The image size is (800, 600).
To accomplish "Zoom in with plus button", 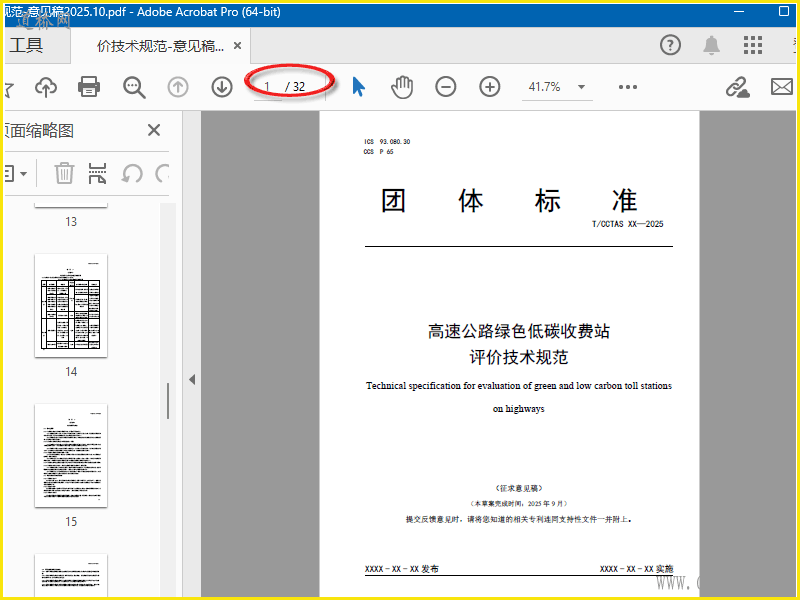I will point(489,87).
